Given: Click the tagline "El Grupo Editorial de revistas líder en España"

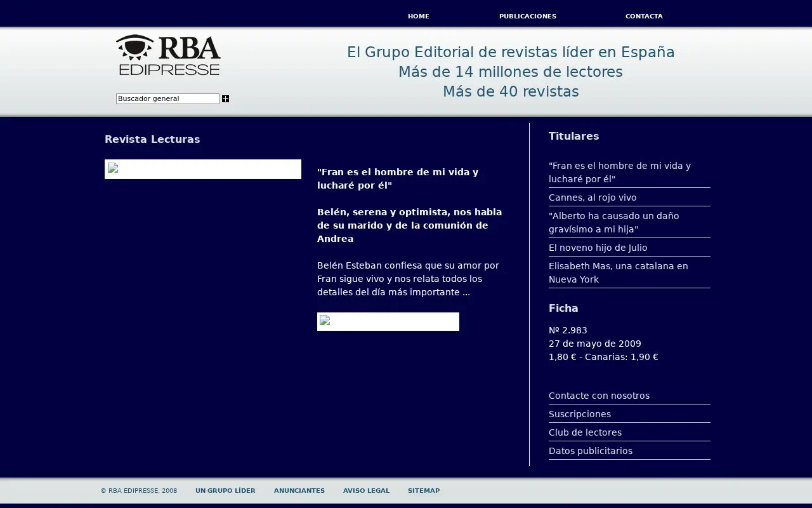Looking at the screenshot, I should click(x=511, y=52).
